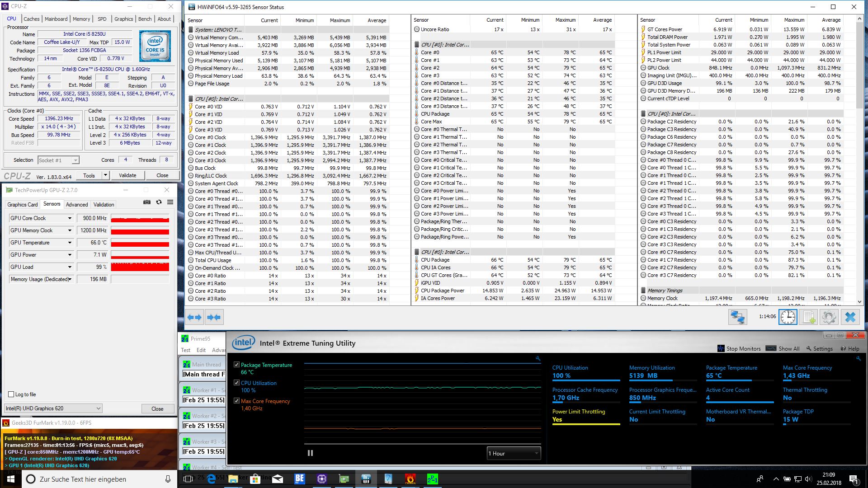Switch to the Bench tab in CPU-Z
868x488 pixels.
pos(145,19)
